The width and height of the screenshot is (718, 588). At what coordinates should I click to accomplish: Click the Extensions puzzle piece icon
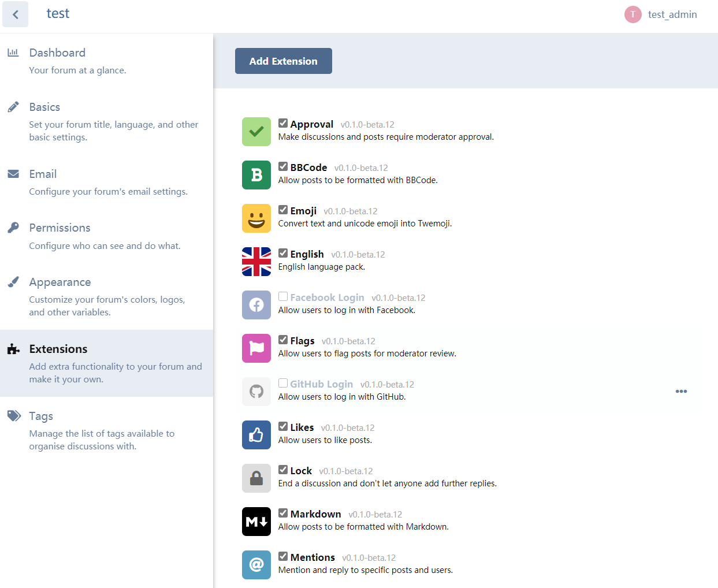(13, 349)
